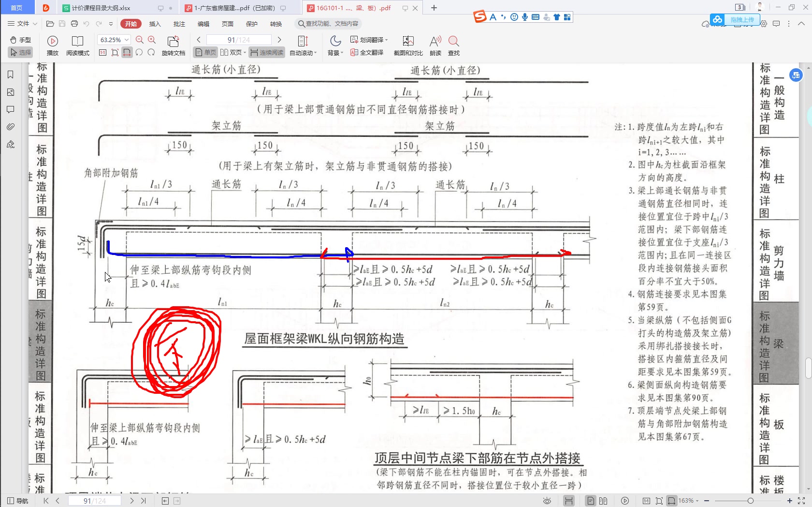Open 163% zoom dropdown in status bar
The width and height of the screenshot is (812, 507).
click(689, 501)
